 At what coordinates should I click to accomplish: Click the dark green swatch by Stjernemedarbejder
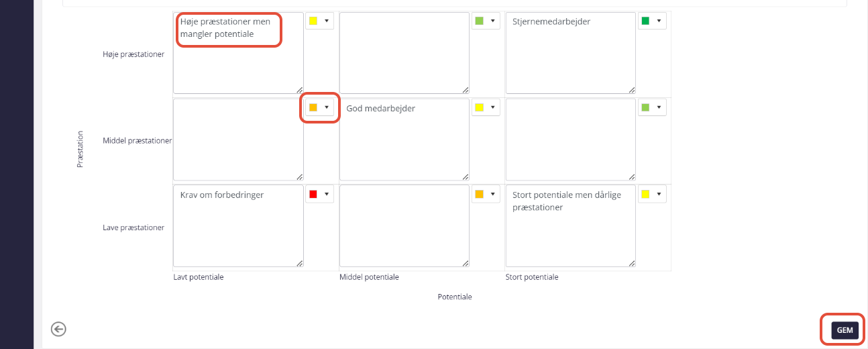pyautogui.click(x=645, y=21)
